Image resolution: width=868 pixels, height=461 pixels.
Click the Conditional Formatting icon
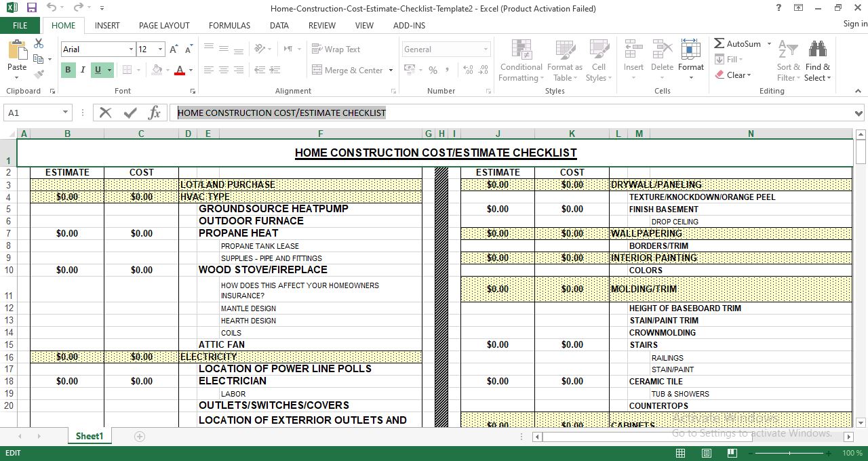point(521,51)
